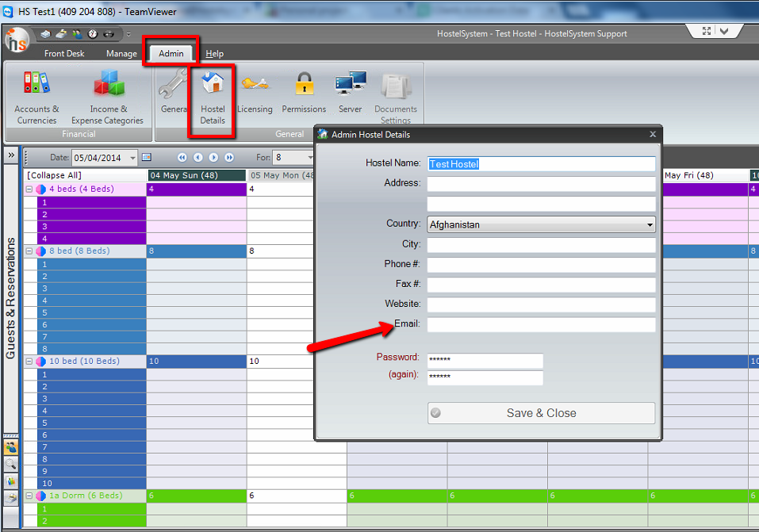
Task: Click the cash register quick-access icon
Action: point(61,34)
